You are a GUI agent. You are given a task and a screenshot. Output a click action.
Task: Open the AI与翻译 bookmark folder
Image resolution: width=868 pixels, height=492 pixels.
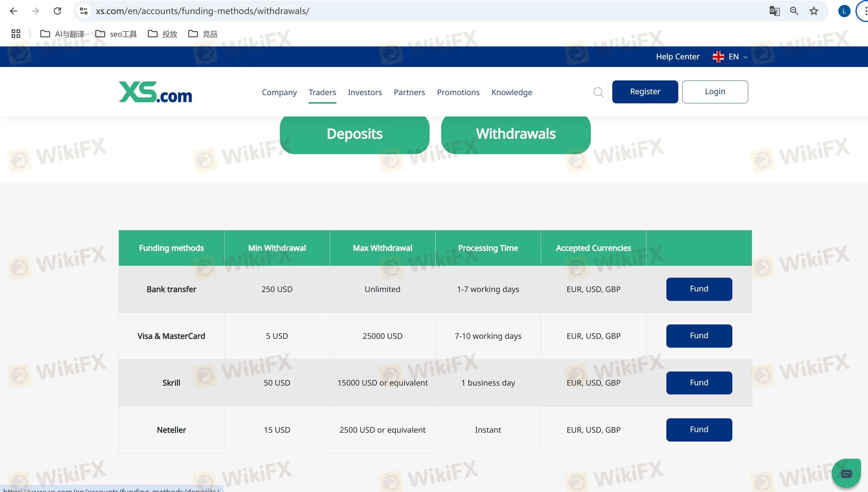(x=62, y=34)
